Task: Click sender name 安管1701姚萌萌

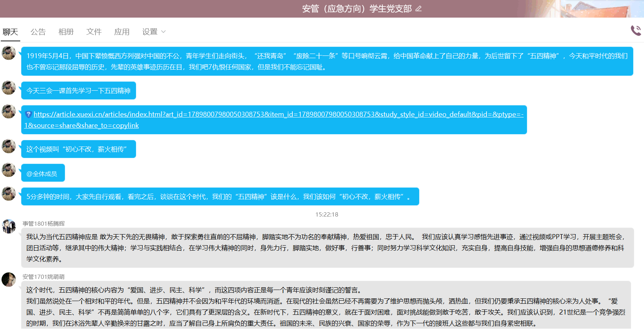Action: [44, 277]
